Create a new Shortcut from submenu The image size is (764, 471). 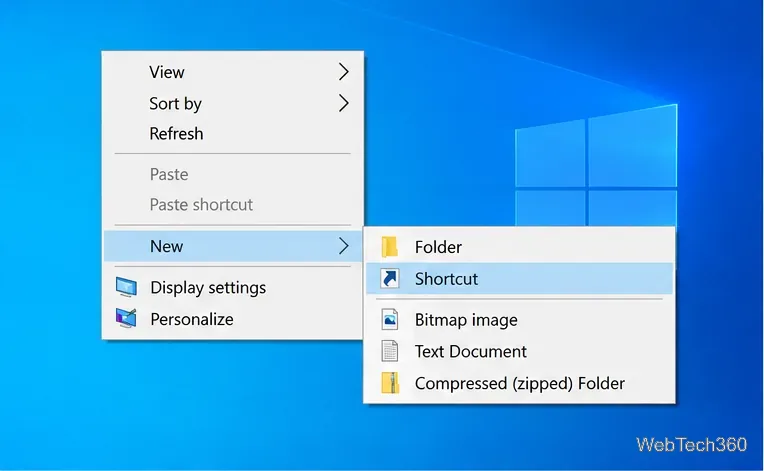click(x=519, y=279)
